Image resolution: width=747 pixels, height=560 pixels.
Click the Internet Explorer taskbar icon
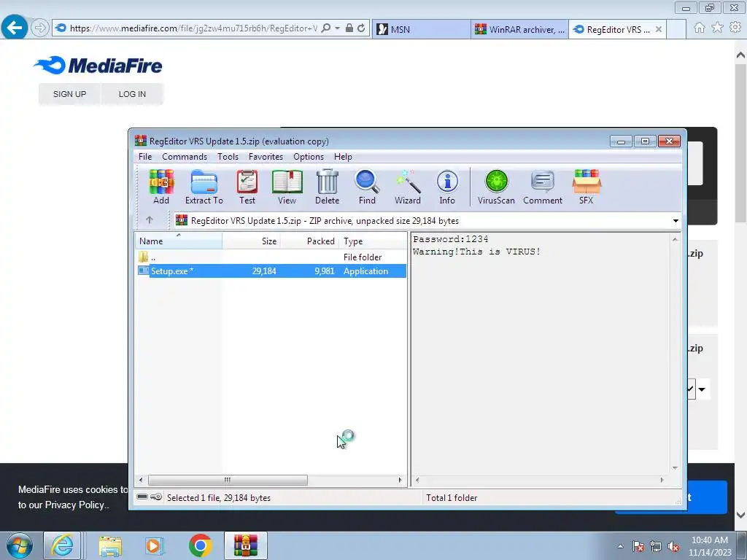[63, 545]
